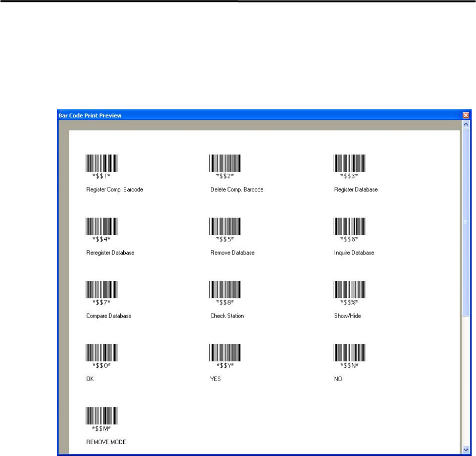
Task: Click the *$$O* barcode image
Action: pos(101,352)
